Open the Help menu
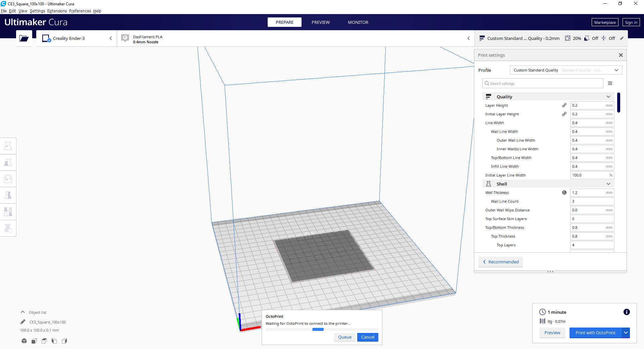Screen dimensions: 644x349 pos(97,11)
